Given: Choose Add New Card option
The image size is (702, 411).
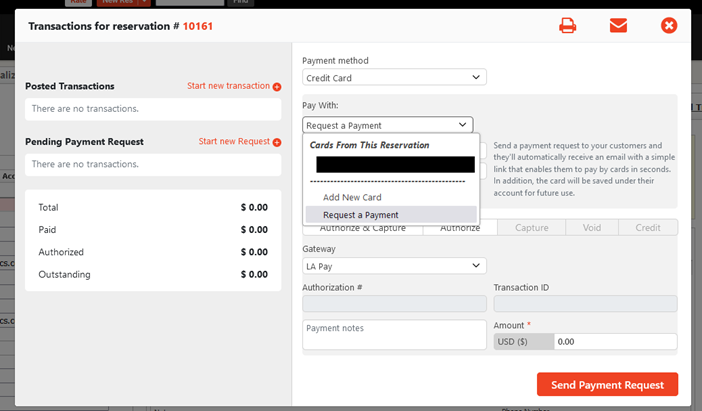Looking at the screenshot, I should coord(352,197).
